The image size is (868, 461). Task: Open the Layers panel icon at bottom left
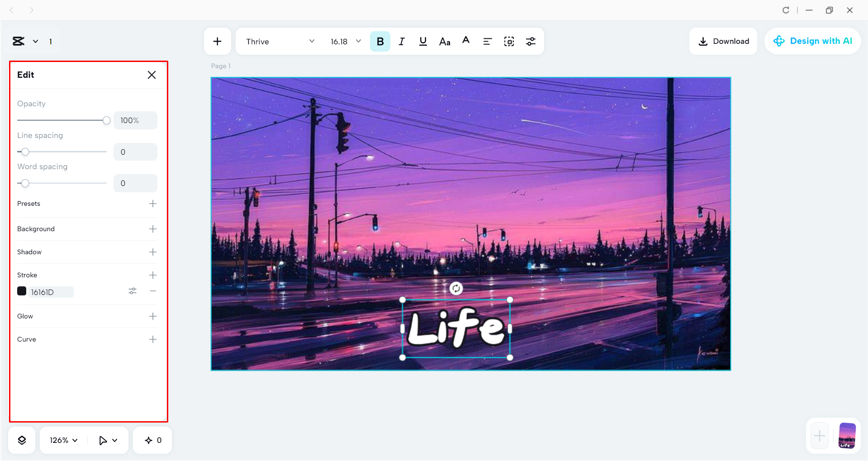click(21, 439)
